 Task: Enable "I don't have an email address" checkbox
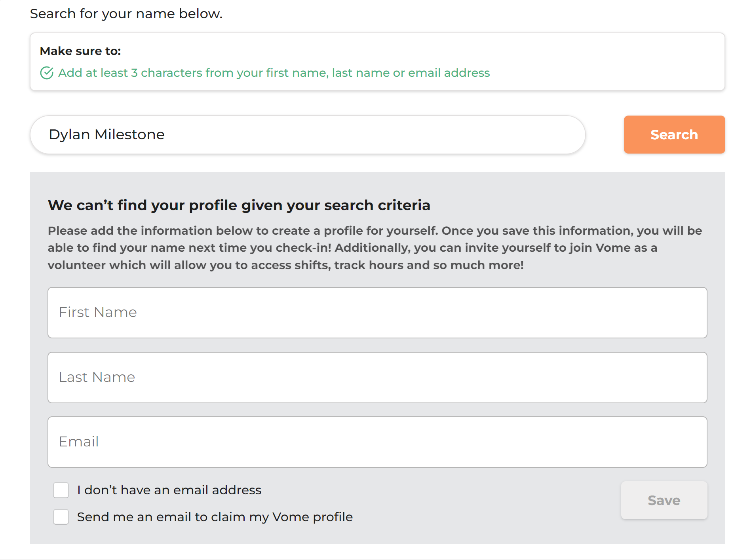tap(61, 490)
